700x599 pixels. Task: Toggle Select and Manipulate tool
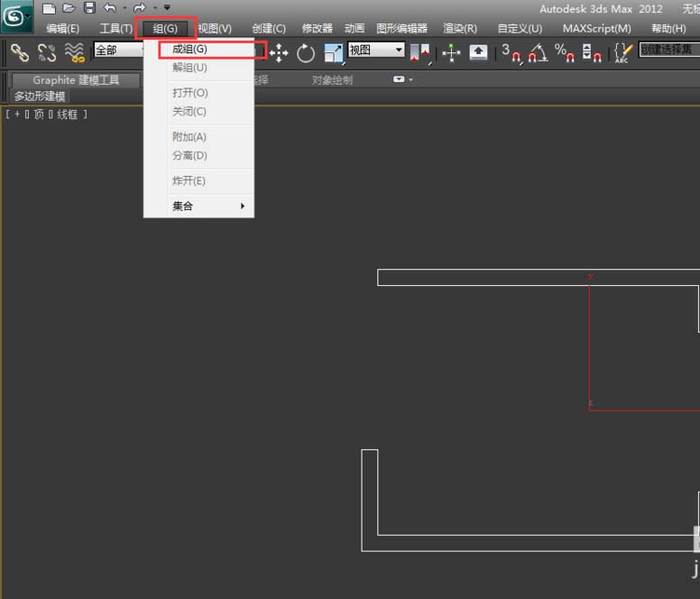[x=451, y=53]
